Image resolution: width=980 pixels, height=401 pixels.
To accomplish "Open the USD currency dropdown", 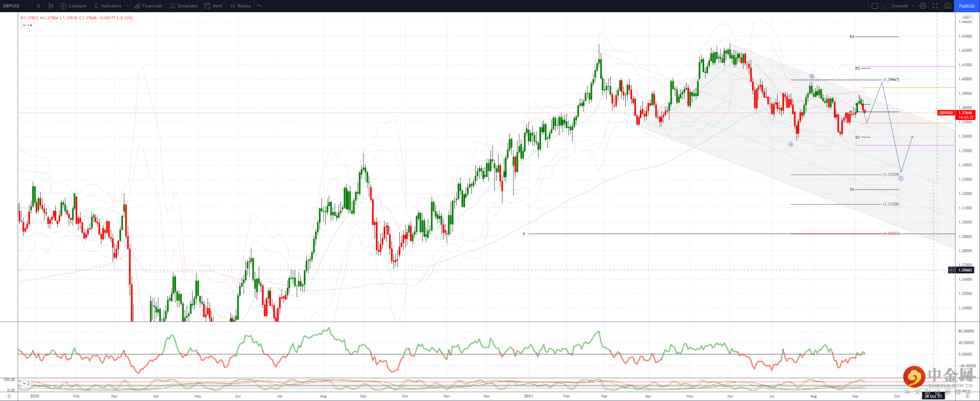I will pos(967,17).
